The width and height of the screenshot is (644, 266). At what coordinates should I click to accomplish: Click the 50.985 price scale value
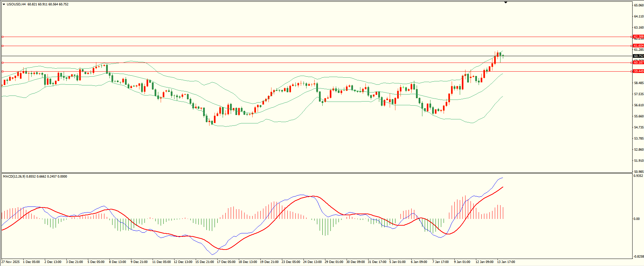[639, 172]
